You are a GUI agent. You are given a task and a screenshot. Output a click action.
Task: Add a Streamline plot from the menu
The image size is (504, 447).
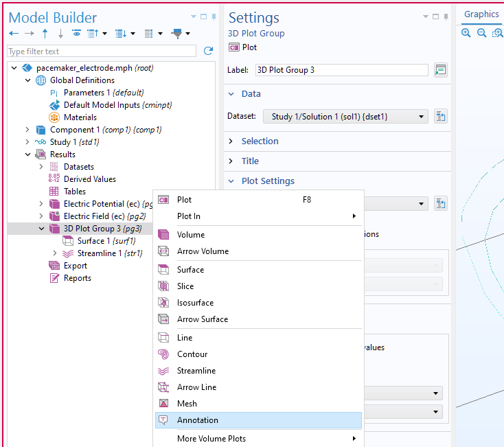[x=196, y=371]
